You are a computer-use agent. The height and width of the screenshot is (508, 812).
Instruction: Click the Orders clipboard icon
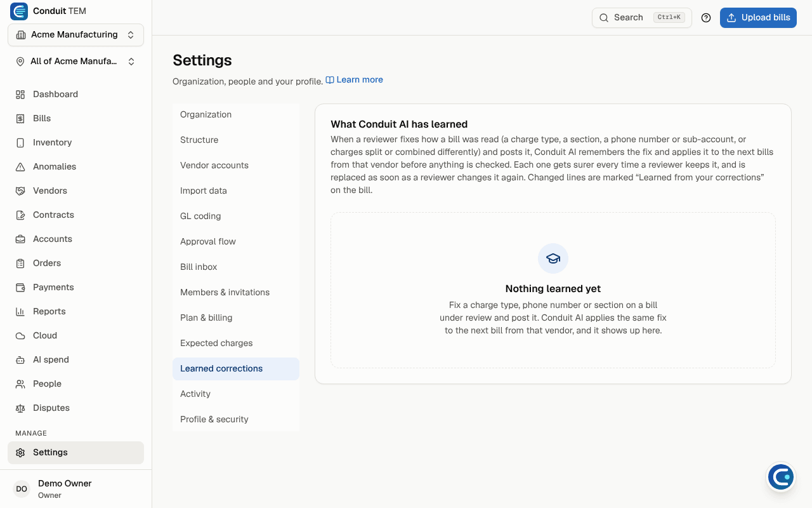pyautogui.click(x=20, y=263)
